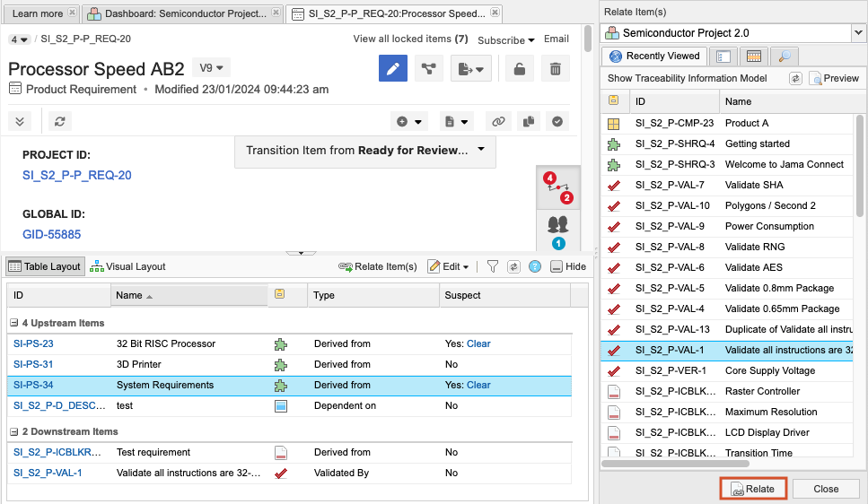The height and width of the screenshot is (504, 868).
Task: Expand the Transition Item workflow dropdown
Action: (x=482, y=150)
